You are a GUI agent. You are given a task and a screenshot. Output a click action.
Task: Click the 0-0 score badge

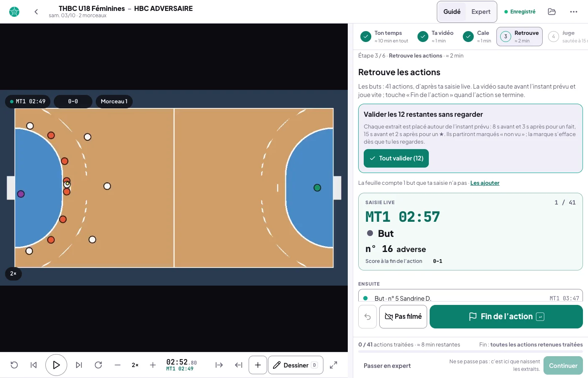coord(73,102)
